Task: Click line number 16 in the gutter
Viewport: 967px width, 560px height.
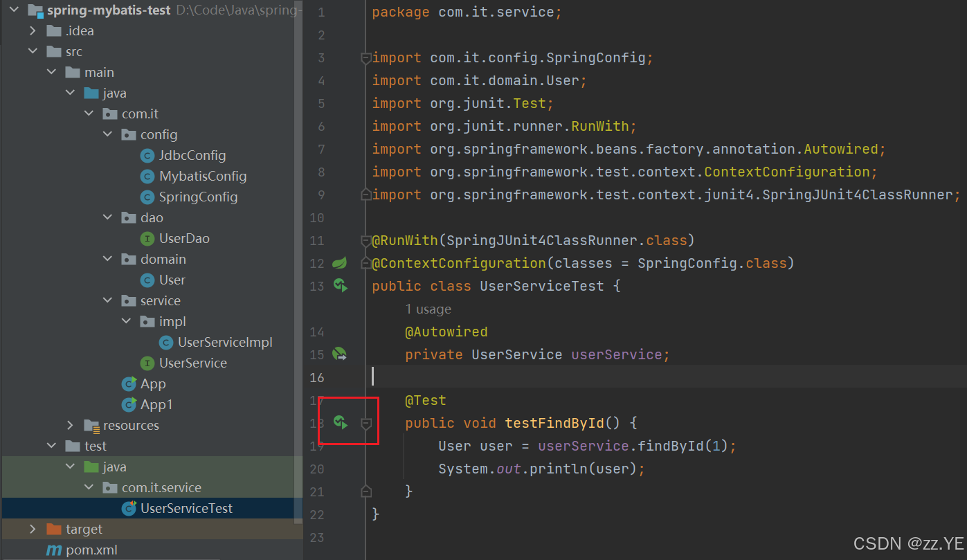Action: click(x=317, y=377)
